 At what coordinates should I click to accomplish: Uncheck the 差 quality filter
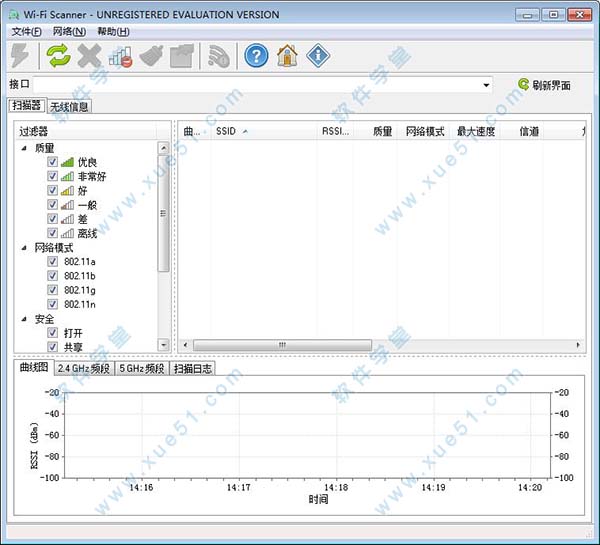[x=52, y=219]
